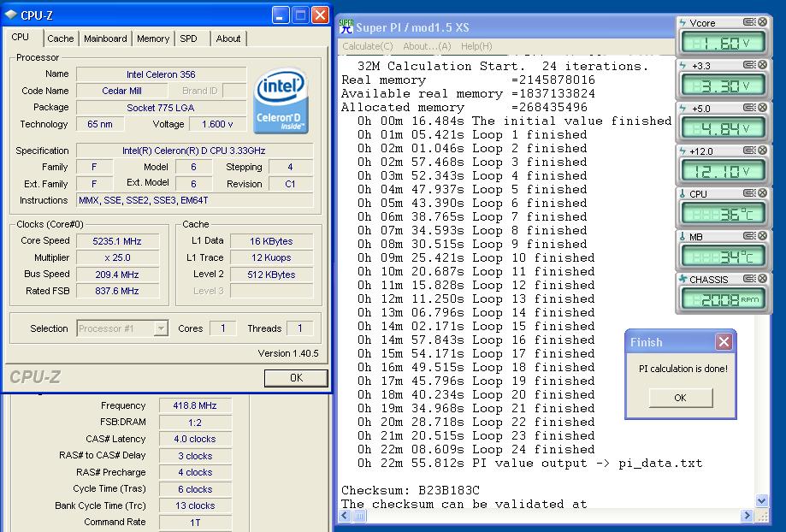Close the CHASSIS fan monitor widget
The width and height of the screenshot is (786, 532).
tap(762, 278)
